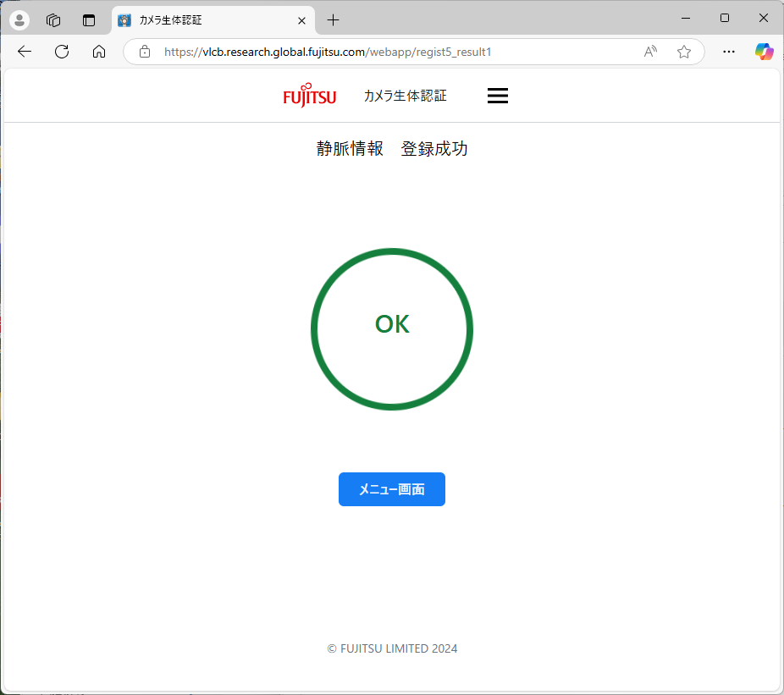Minimize the browser window
This screenshot has height=695, width=784.
pyautogui.click(x=686, y=18)
